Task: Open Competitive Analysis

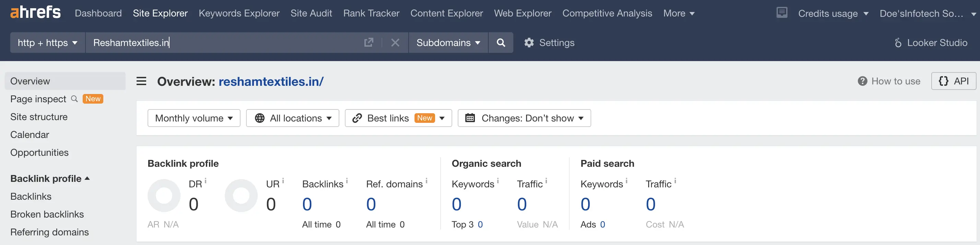Action: pos(607,13)
